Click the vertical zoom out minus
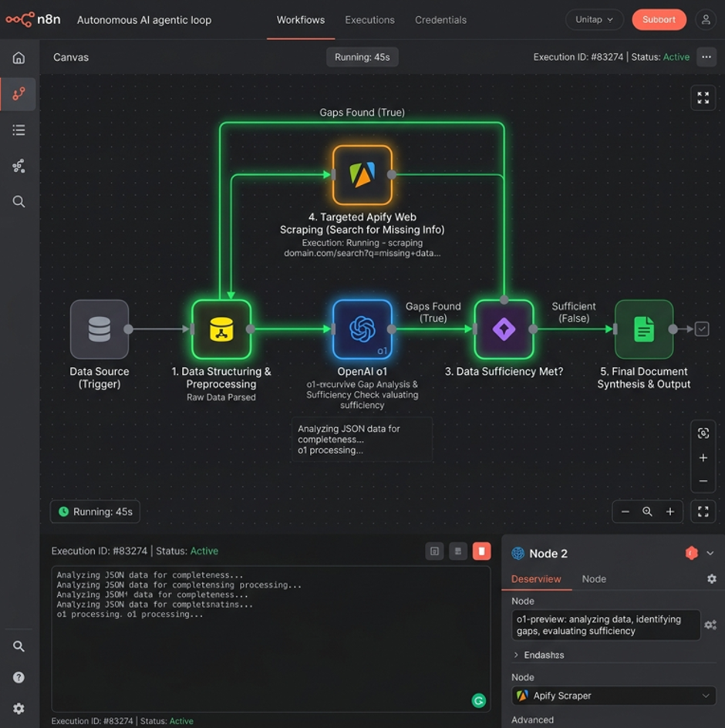The image size is (725, 728). click(703, 481)
